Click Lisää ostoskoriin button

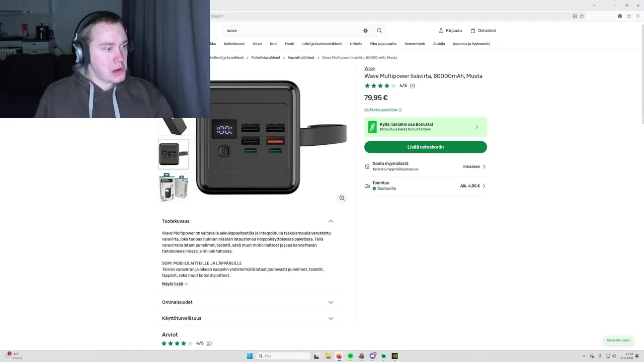[426, 147]
